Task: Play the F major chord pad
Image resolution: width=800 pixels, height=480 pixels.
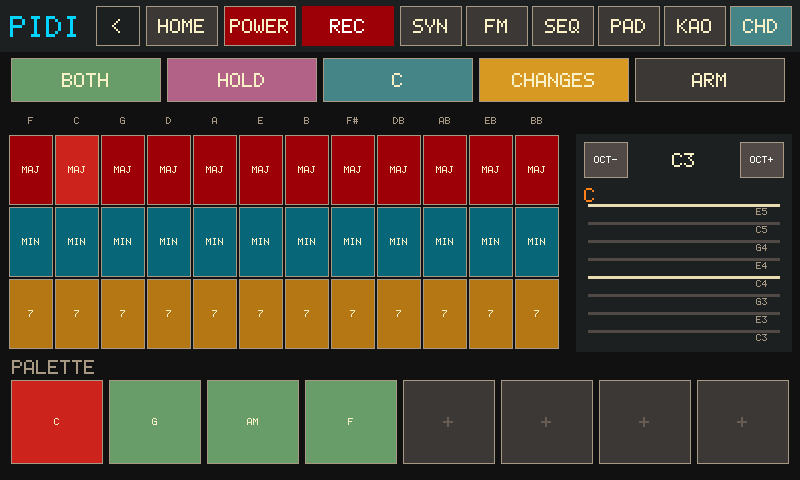Action: pos(31,170)
